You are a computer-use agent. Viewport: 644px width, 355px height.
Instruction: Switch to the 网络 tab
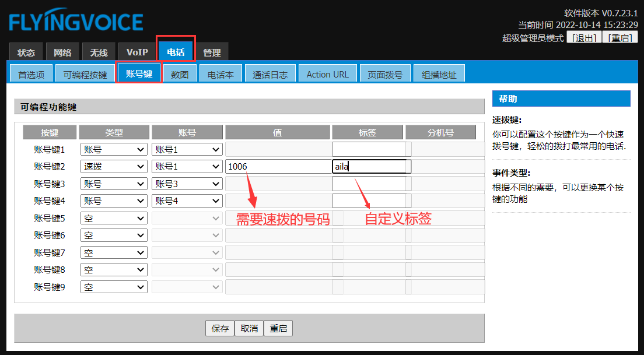pyautogui.click(x=62, y=52)
